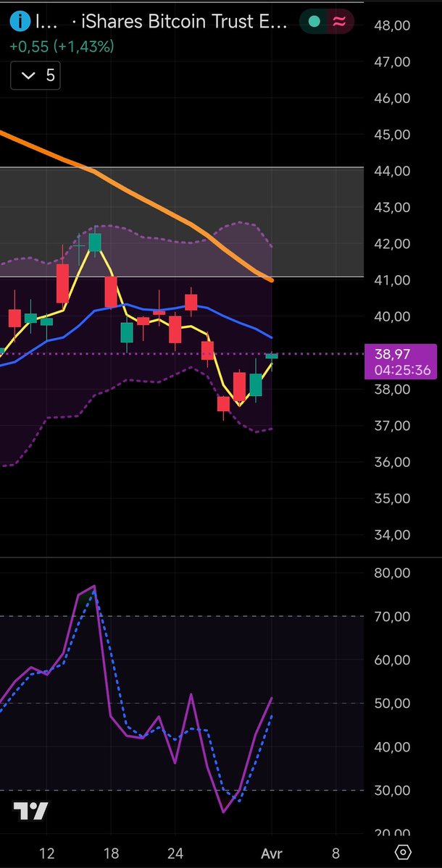Click the 24 date label on time axis

(x=175, y=853)
